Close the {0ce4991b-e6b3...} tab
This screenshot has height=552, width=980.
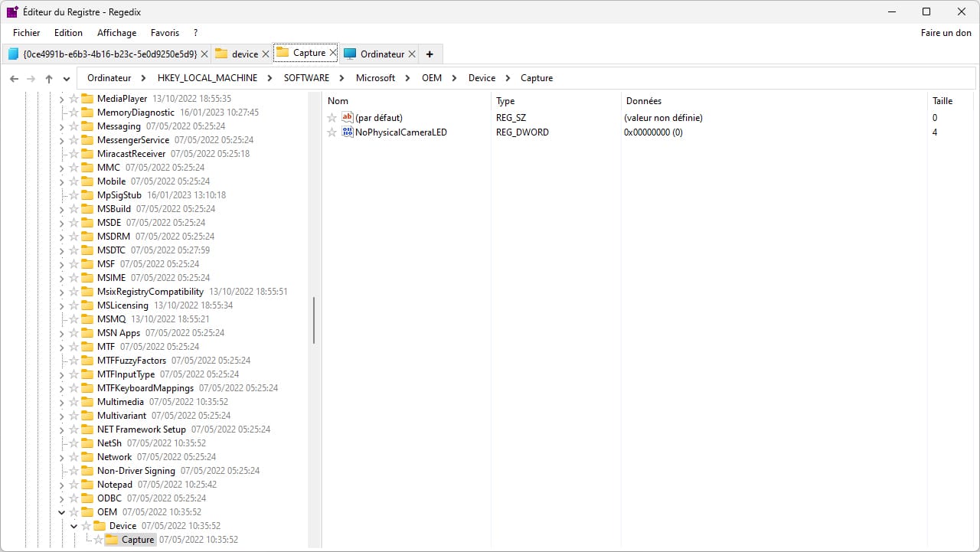click(x=204, y=54)
